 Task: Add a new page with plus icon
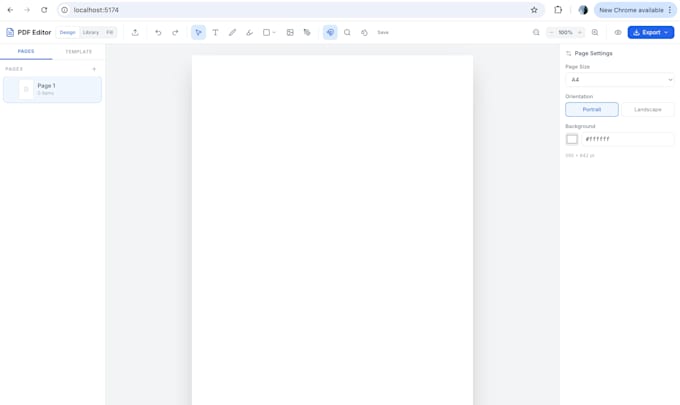tap(94, 69)
